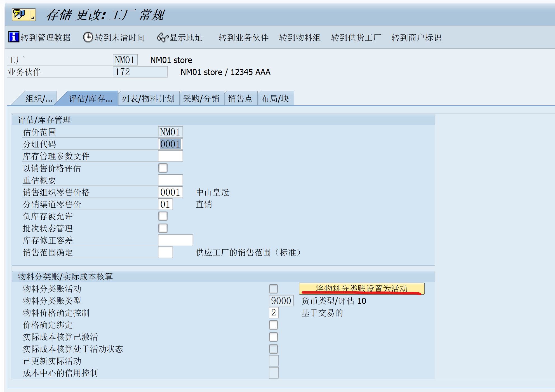Click the text 供应工厂的销售范围（标准）
The image size is (555, 392).
(x=248, y=252)
